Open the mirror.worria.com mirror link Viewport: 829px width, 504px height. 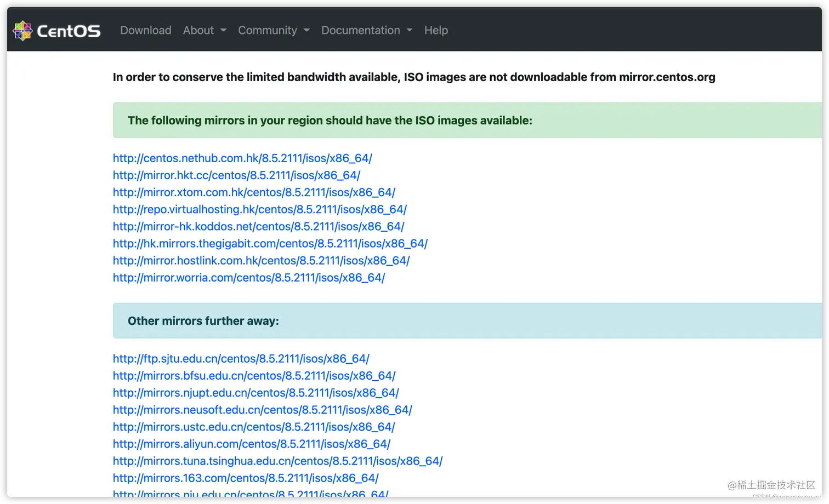coord(249,277)
